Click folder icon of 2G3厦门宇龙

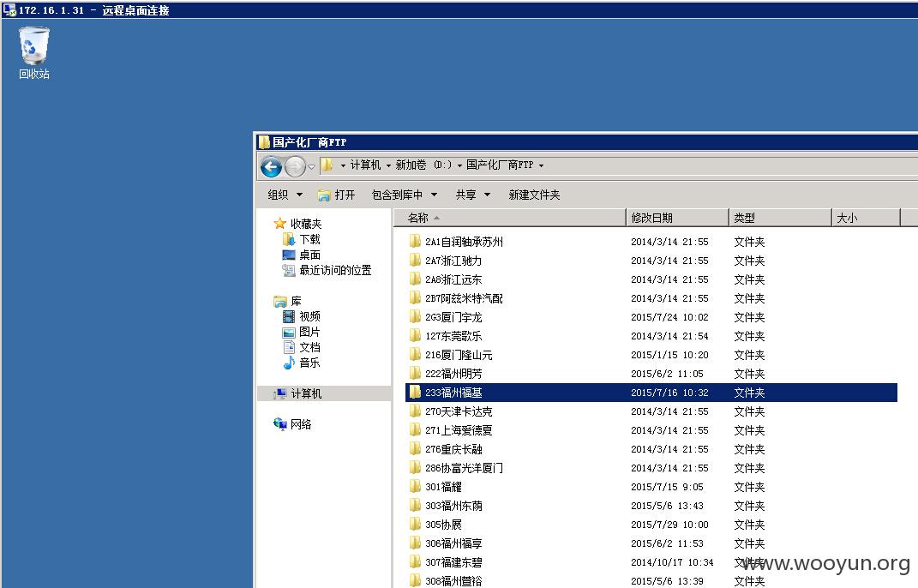click(x=415, y=317)
